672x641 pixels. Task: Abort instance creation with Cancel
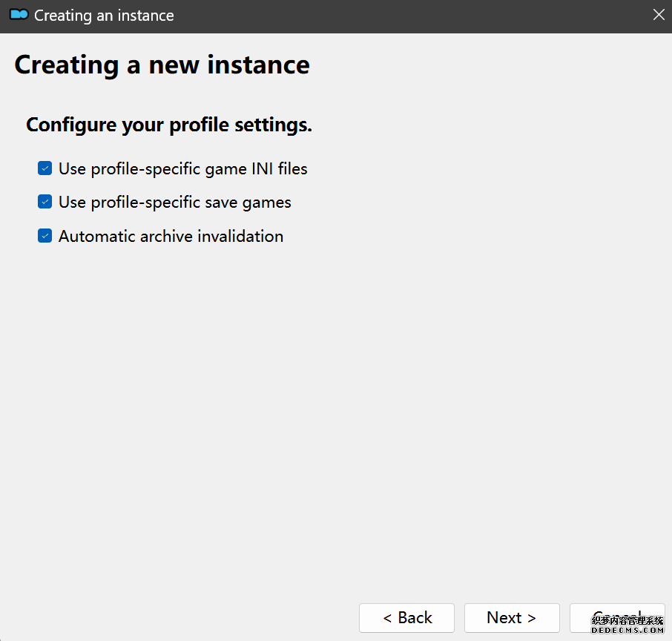click(x=616, y=617)
